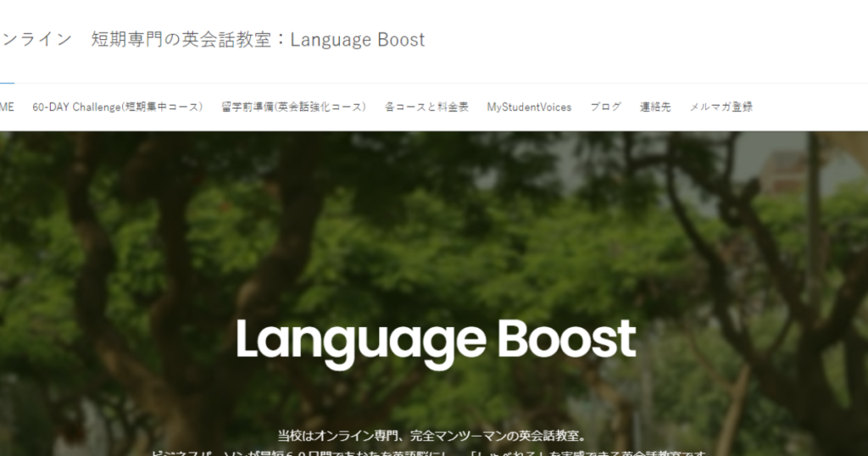Open the MyStudentVoices page

pos(529,107)
